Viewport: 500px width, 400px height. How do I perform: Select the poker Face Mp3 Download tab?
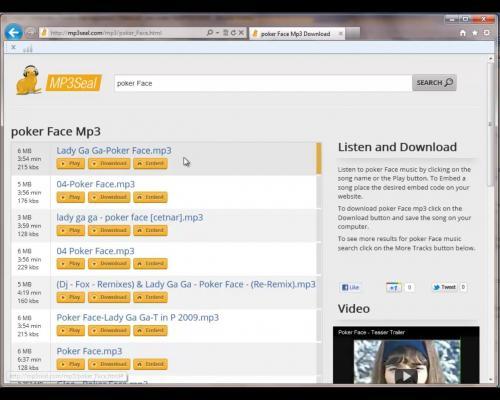tap(295, 34)
